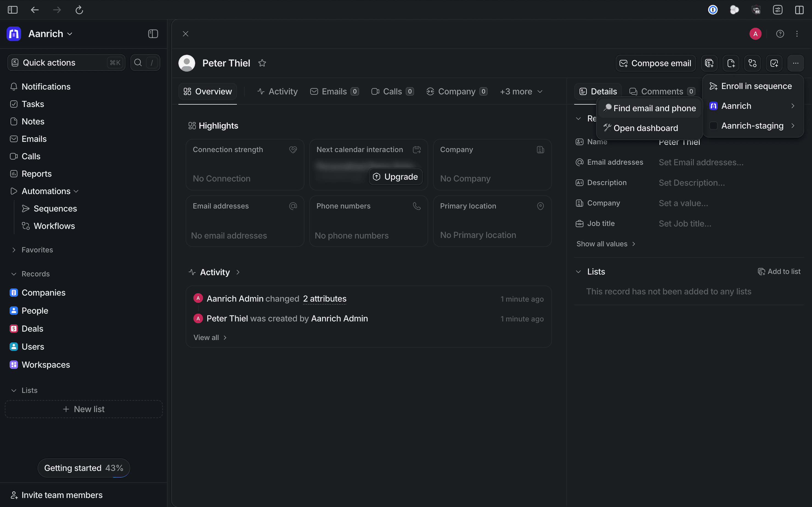Image resolution: width=812 pixels, height=507 pixels.
Task: Collapse the Lists section in details panel
Action: (x=578, y=272)
